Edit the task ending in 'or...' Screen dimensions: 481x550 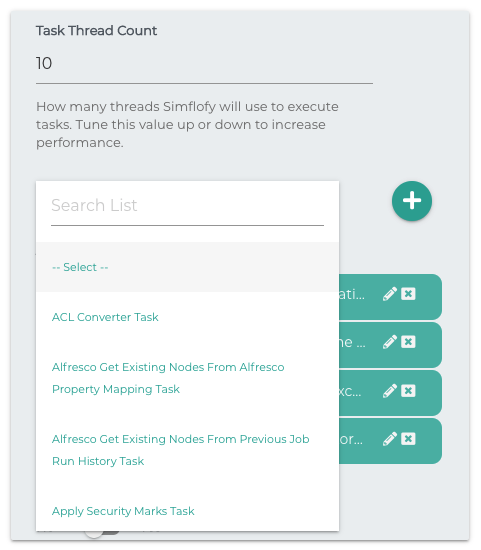(389, 439)
